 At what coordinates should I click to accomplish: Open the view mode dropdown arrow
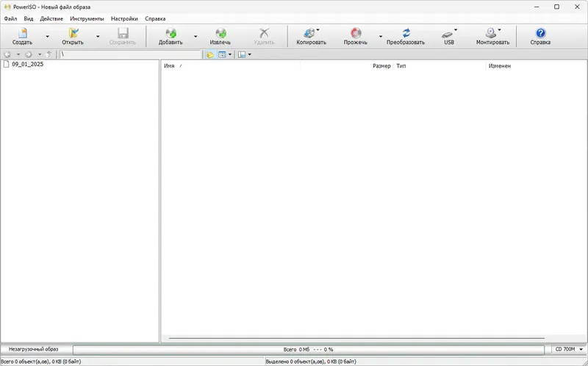(x=230, y=54)
